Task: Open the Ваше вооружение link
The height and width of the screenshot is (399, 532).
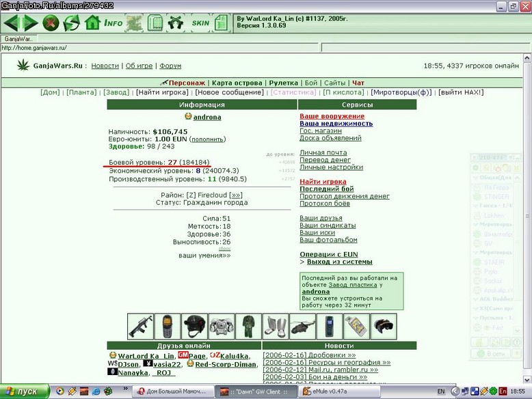Action: (x=332, y=116)
